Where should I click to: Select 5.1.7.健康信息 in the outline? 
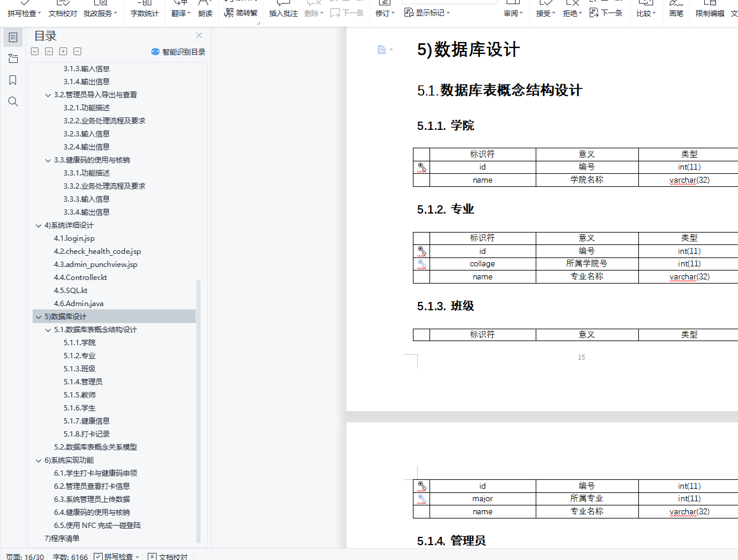tap(87, 421)
